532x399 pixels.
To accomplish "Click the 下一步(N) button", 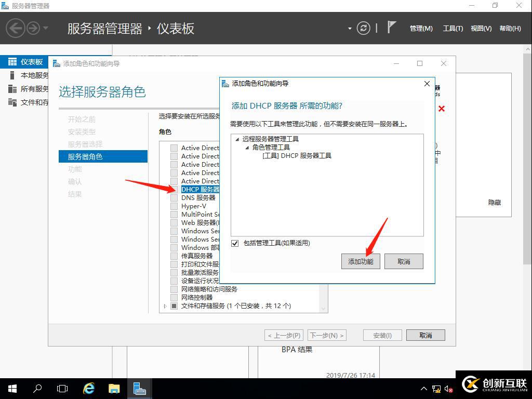I will click(x=327, y=335).
